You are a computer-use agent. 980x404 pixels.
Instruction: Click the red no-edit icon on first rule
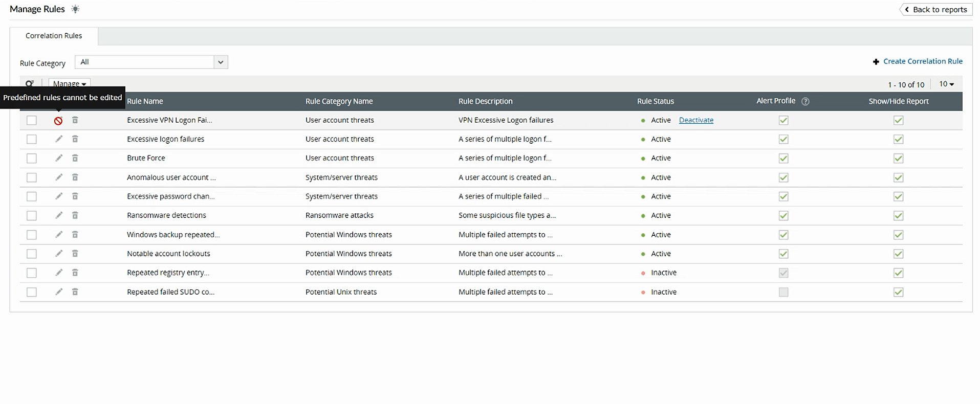[x=58, y=121]
